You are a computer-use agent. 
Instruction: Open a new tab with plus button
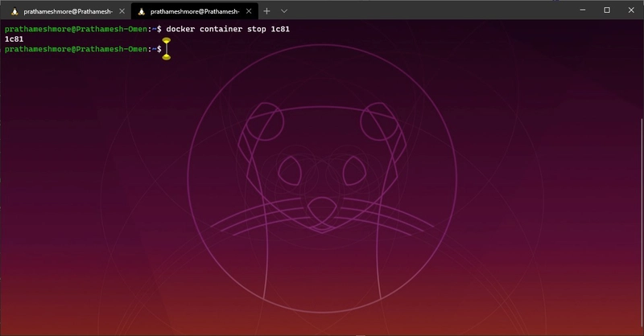point(266,11)
